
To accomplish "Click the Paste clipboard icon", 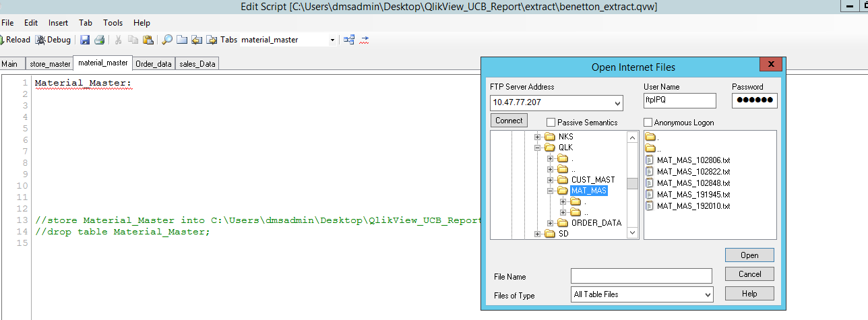I will click(x=148, y=40).
